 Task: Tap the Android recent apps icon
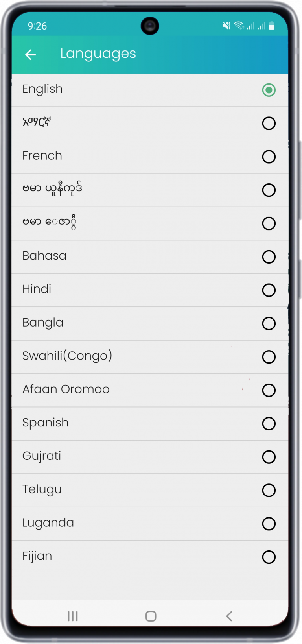73,616
